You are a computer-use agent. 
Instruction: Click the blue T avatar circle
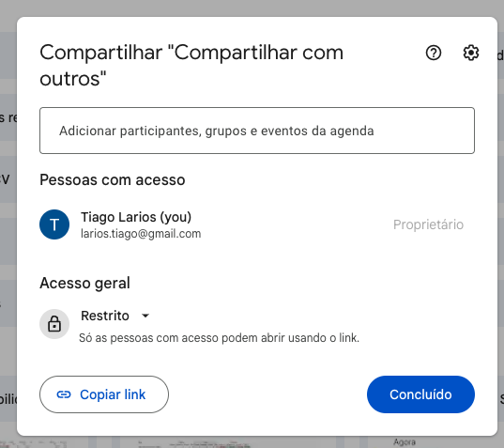(54, 224)
